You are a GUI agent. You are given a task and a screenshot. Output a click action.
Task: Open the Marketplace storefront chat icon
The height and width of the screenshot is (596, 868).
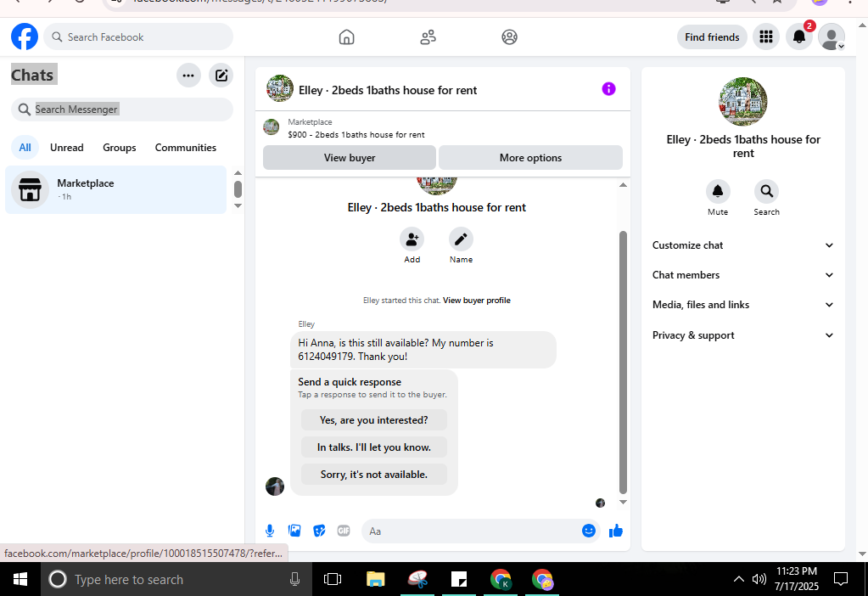tap(30, 189)
